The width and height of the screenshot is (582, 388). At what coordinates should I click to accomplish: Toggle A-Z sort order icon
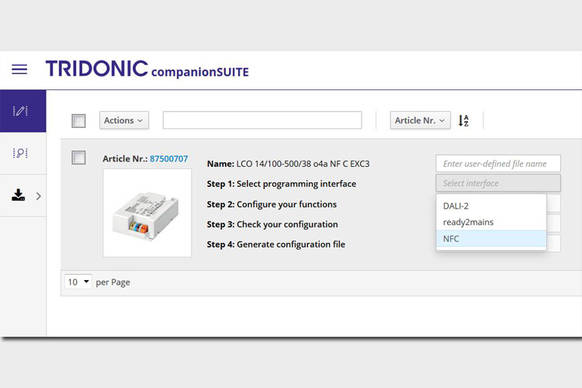click(463, 120)
